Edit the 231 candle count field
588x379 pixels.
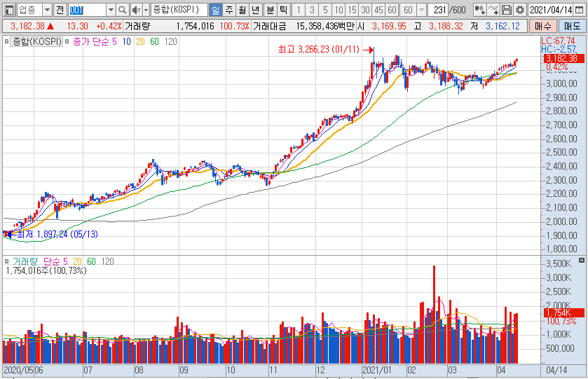click(x=438, y=10)
